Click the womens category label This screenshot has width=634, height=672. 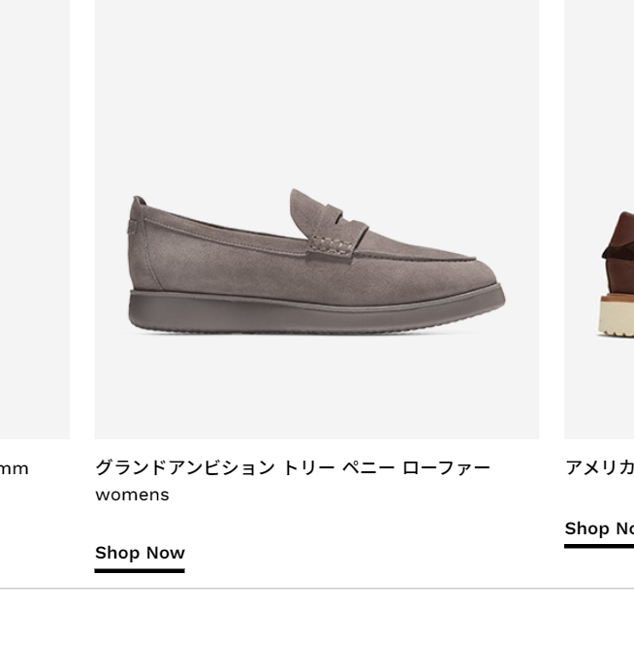click(x=132, y=495)
